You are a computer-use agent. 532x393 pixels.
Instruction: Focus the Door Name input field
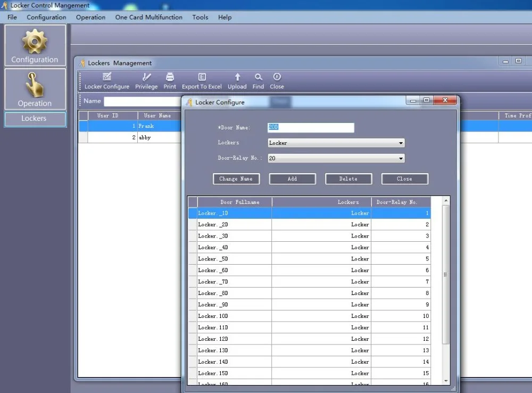[x=311, y=127]
